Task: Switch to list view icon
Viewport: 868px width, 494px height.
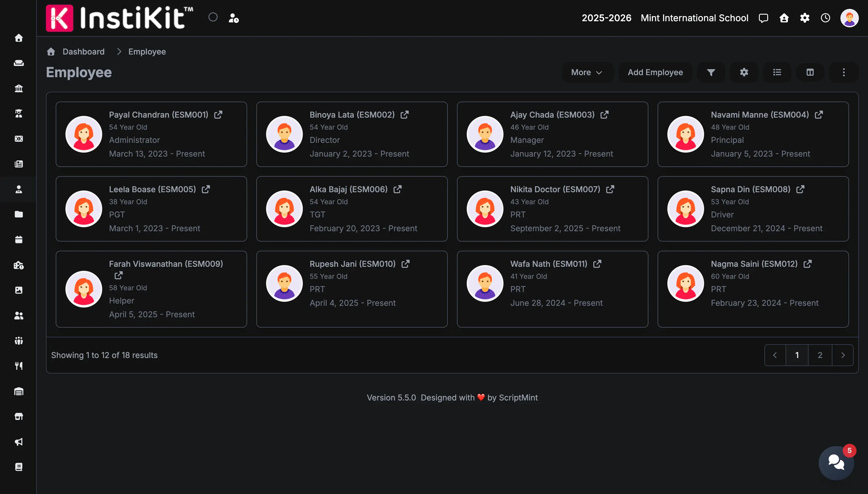Action: pyautogui.click(x=777, y=72)
